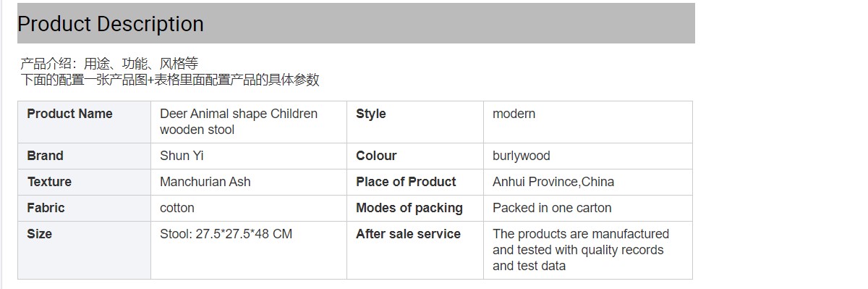Screen dimensions: 868x289
Task: Click the modern style value
Action: tap(514, 114)
